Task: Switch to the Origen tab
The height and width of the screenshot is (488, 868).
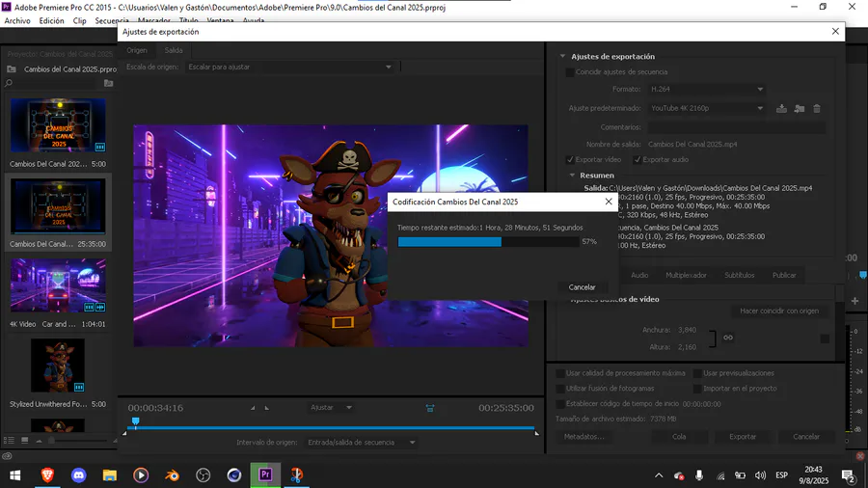Action: (x=137, y=50)
